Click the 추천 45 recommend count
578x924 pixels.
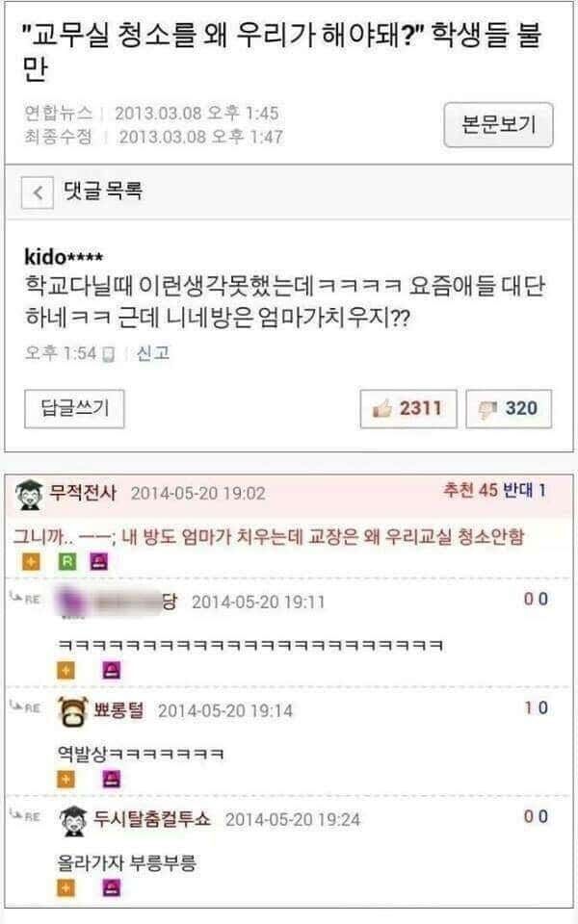(470, 490)
